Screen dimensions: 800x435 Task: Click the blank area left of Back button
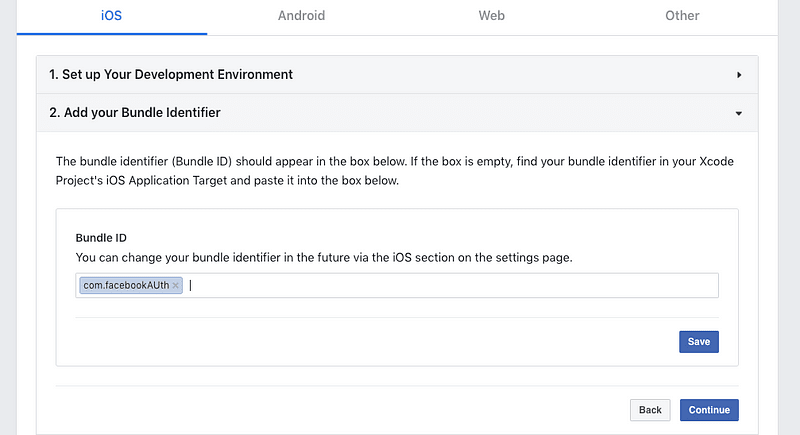point(342,410)
